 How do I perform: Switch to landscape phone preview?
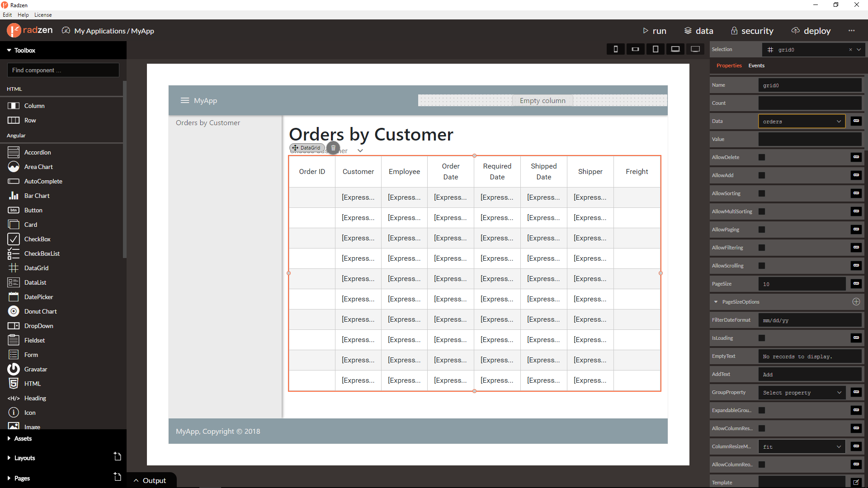[x=635, y=49]
